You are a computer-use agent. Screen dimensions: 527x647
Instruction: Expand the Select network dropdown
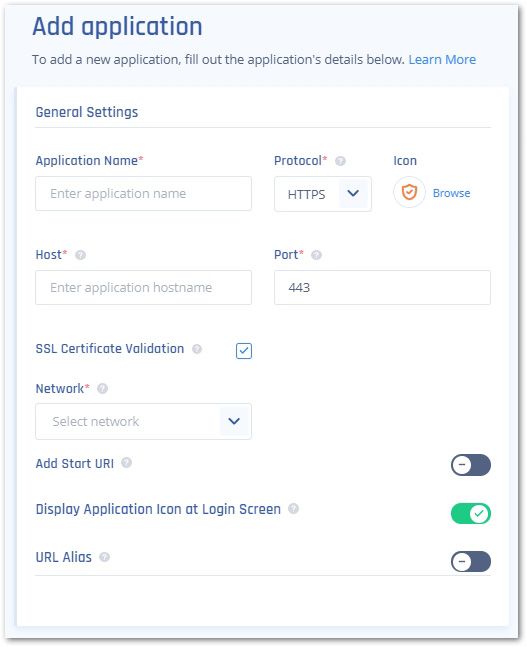click(143, 421)
